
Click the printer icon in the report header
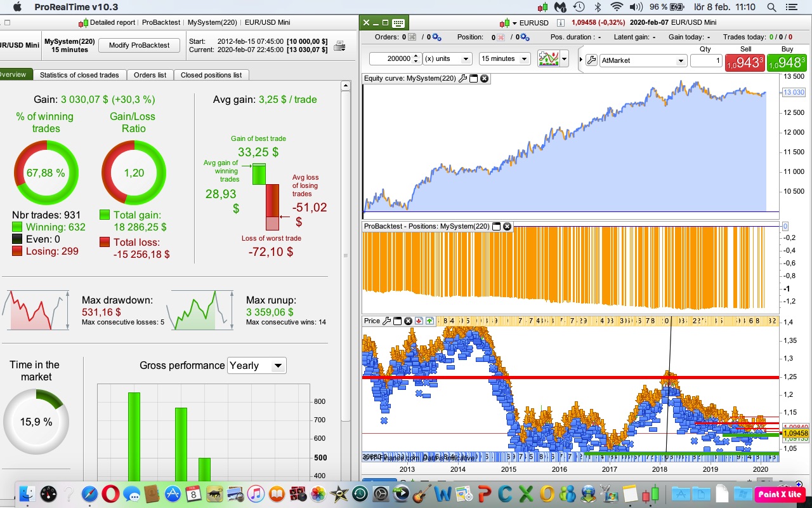coord(339,45)
